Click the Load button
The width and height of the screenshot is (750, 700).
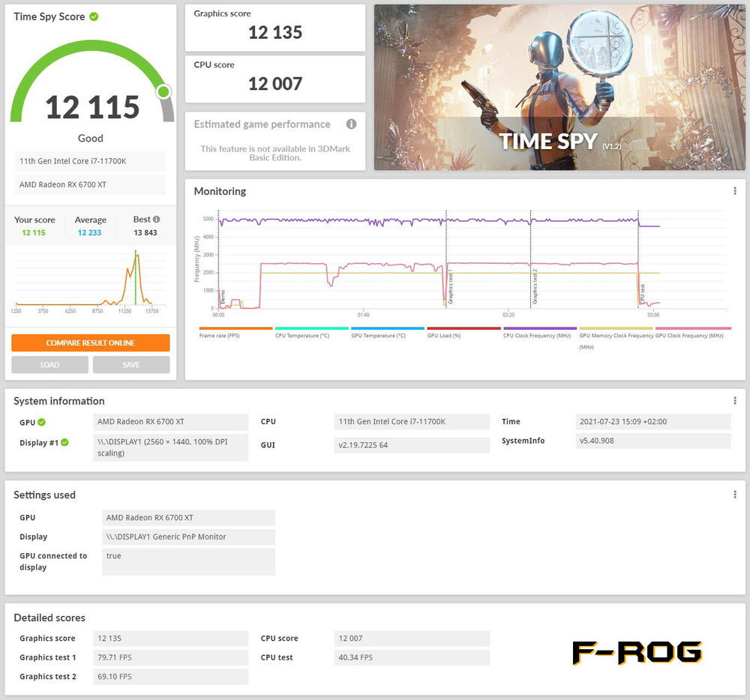[49, 365]
